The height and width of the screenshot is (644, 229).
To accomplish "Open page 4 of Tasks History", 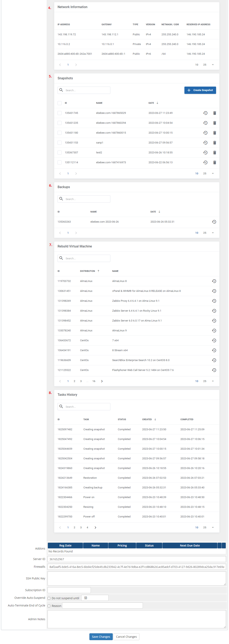I will coord(87,527).
